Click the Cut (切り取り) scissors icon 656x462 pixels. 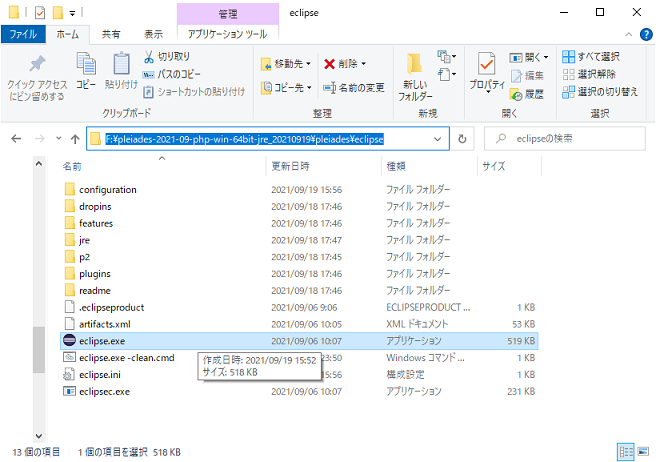click(x=149, y=56)
